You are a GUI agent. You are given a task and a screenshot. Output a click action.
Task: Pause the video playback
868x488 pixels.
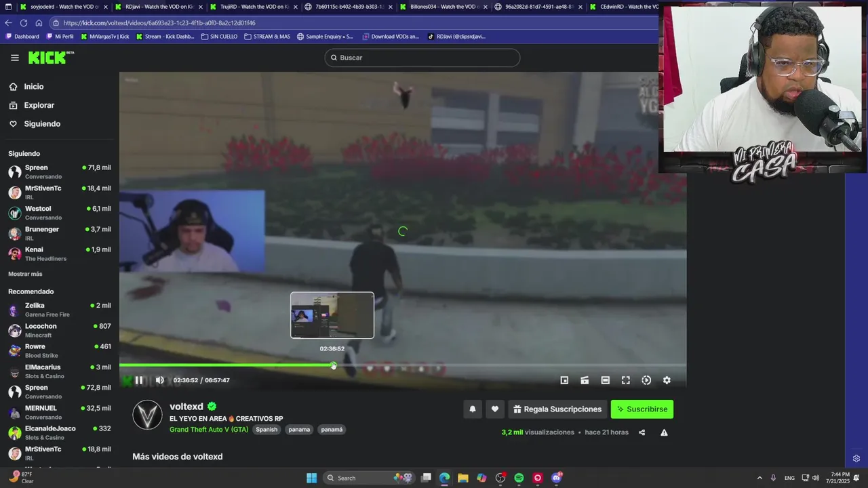tap(138, 380)
